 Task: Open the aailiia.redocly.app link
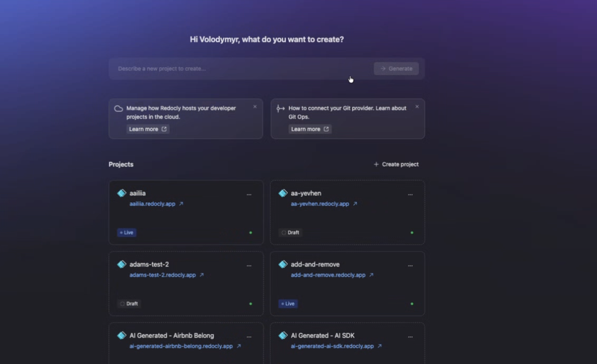152,204
